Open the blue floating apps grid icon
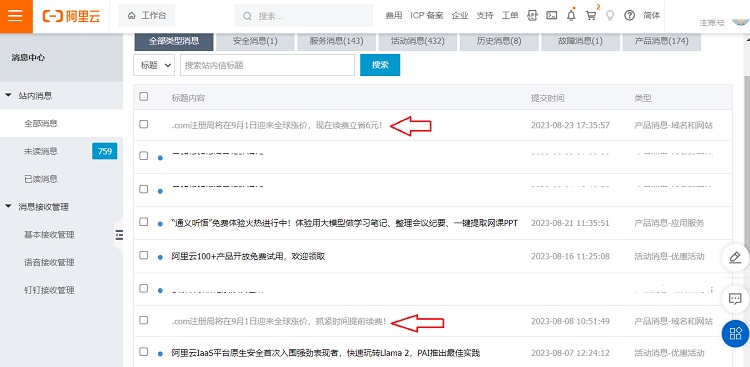750x367 pixels. point(735,334)
